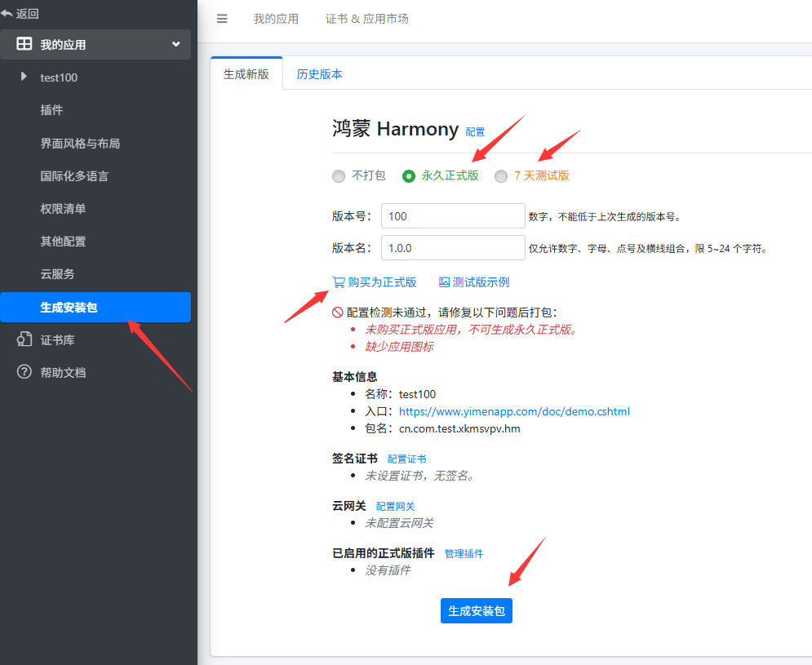Click the 帮助文档 question mark icon
Viewport: 812px width, 665px height.
click(24, 372)
